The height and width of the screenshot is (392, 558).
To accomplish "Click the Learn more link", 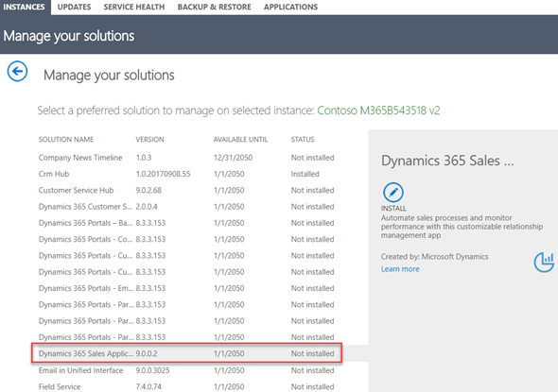I will 400,269.
